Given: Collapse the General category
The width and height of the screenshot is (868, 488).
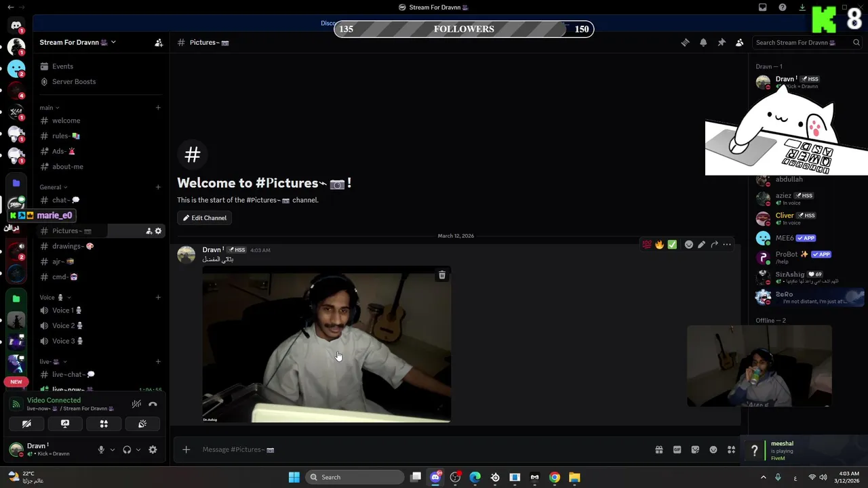Looking at the screenshot, I should pos(54,187).
